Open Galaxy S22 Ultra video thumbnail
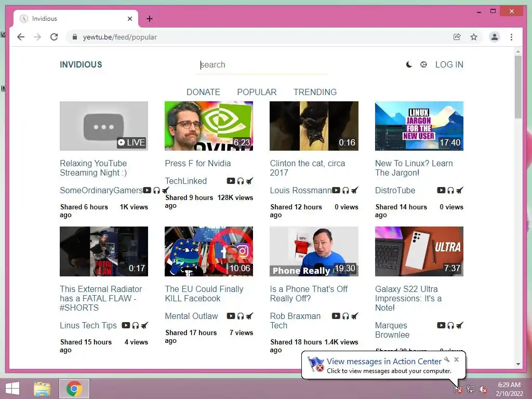This screenshot has width=532, height=399. (419, 251)
